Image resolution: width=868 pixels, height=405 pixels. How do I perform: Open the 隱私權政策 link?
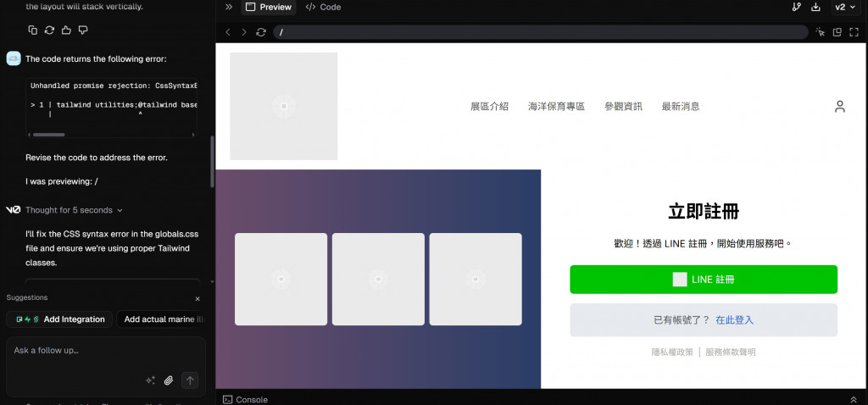[x=672, y=352]
